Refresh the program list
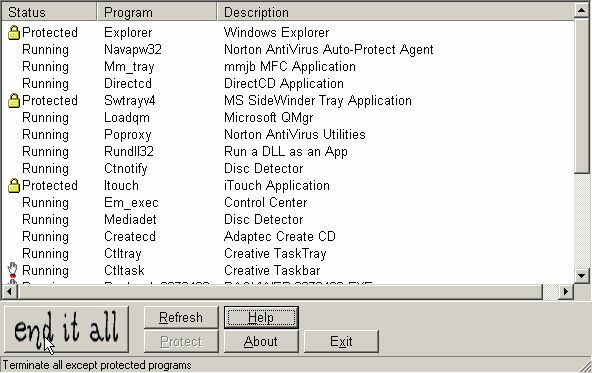This screenshot has height=373, width=592. [x=181, y=317]
